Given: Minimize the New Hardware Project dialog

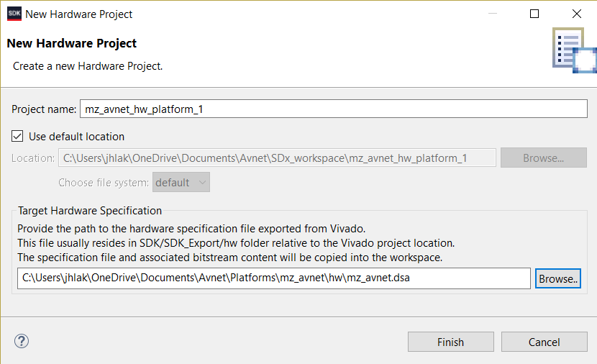Looking at the screenshot, I should pyautogui.click(x=493, y=14).
